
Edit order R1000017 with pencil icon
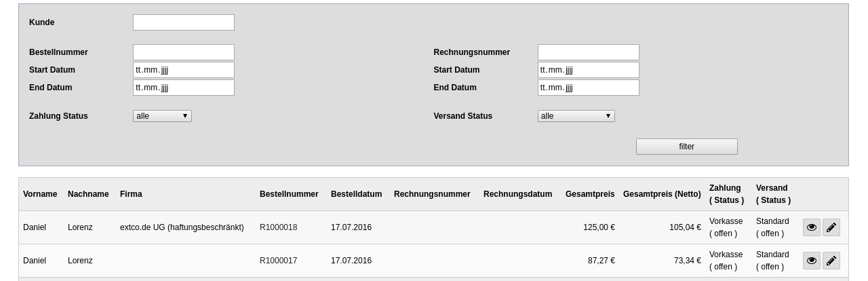pos(831,261)
